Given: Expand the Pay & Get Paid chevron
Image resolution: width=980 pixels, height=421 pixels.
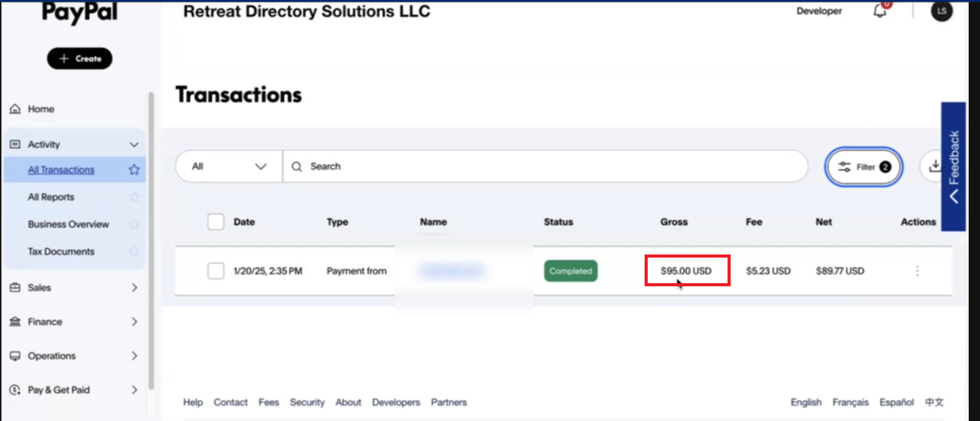Looking at the screenshot, I should click(135, 390).
